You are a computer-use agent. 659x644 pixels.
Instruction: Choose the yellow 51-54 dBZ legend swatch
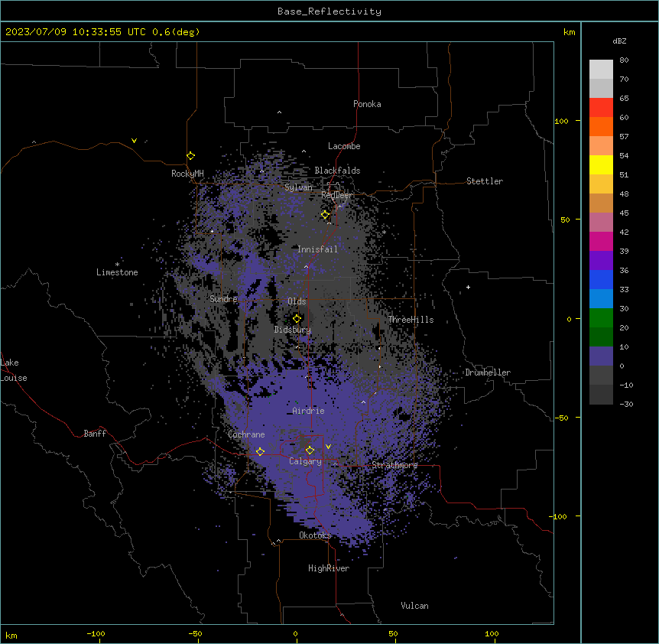pyautogui.click(x=601, y=164)
